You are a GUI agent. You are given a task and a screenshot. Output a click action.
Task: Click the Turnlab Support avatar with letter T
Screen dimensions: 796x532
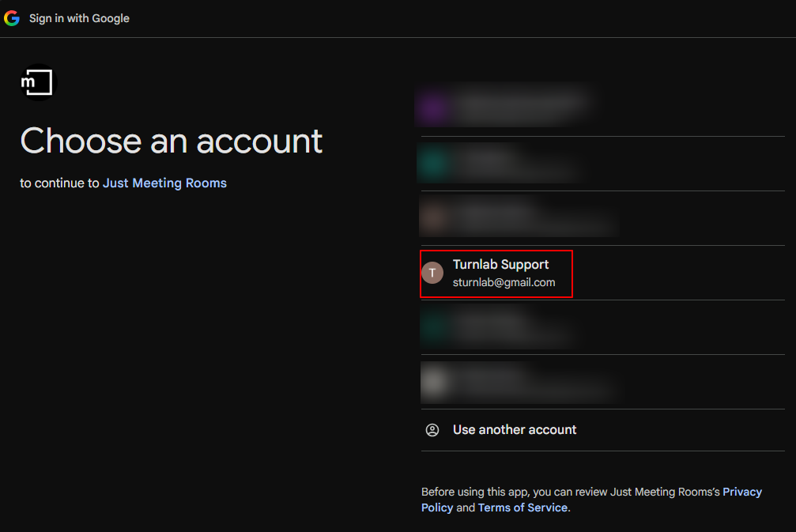pyautogui.click(x=432, y=273)
